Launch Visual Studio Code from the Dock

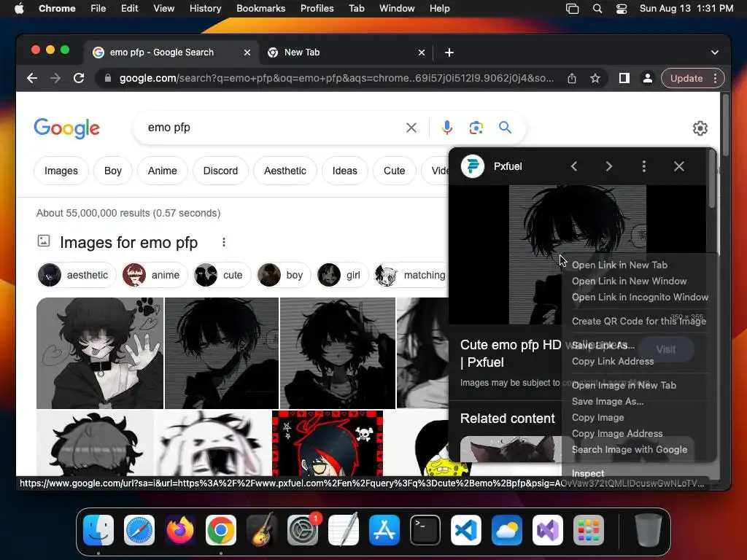pyautogui.click(x=466, y=530)
